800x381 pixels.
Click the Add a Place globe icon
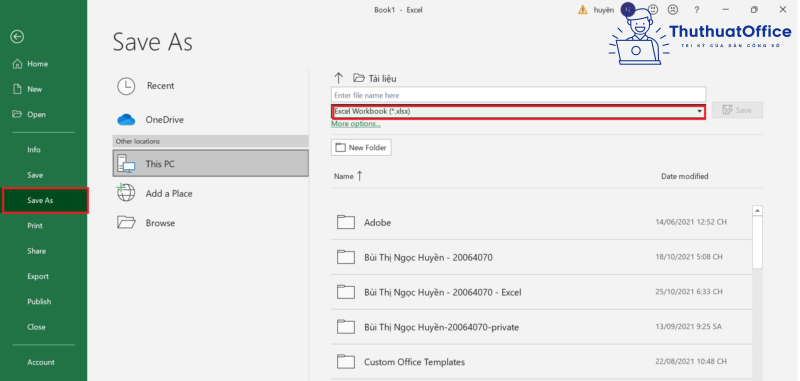tap(126, 193)
